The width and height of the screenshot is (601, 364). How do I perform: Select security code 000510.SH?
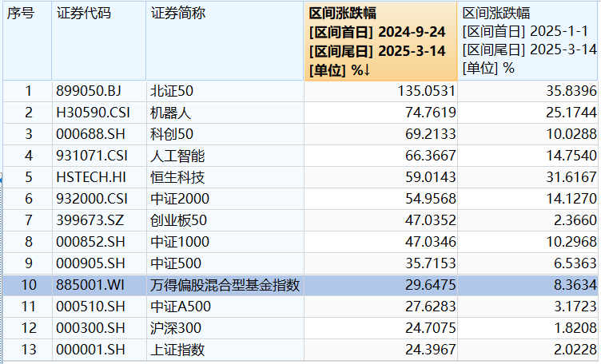coord(90,307)
